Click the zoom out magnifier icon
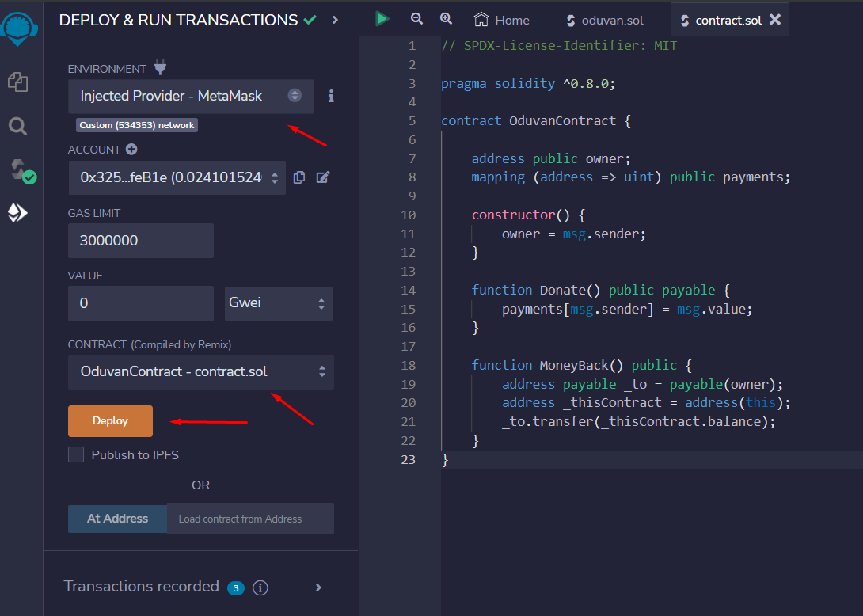 tap(416, 19)
